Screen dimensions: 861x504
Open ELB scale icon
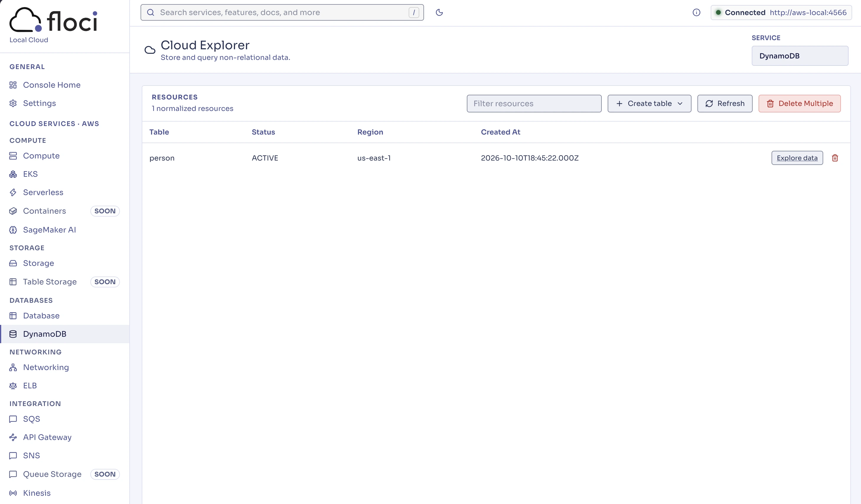coord(13,386)
